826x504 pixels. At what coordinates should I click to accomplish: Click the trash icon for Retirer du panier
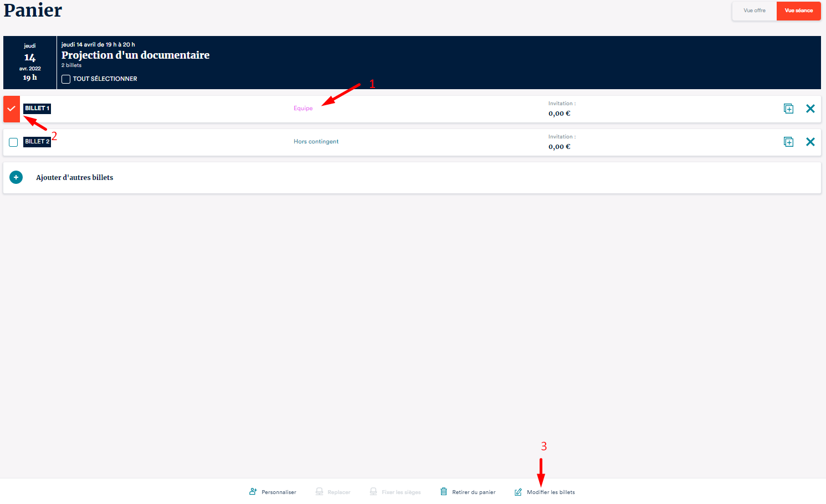(444, 492)
